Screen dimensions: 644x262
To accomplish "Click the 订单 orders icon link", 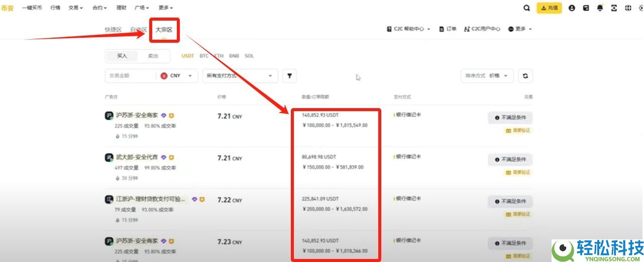I will 448,29.
